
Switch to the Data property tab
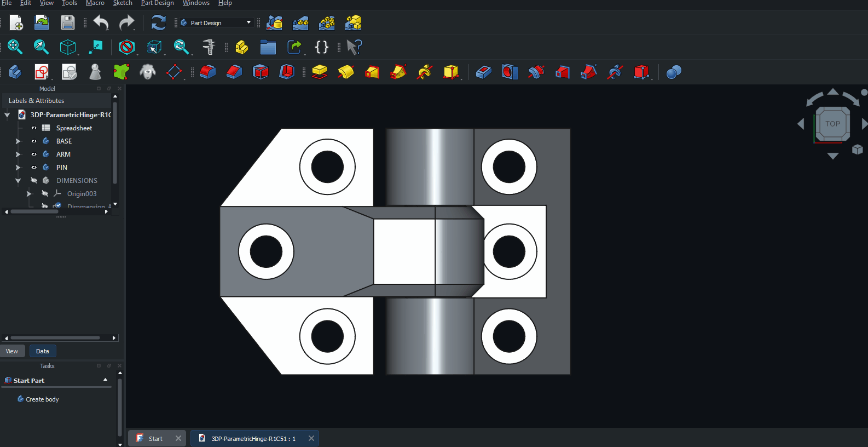click(x=43, y=351)
